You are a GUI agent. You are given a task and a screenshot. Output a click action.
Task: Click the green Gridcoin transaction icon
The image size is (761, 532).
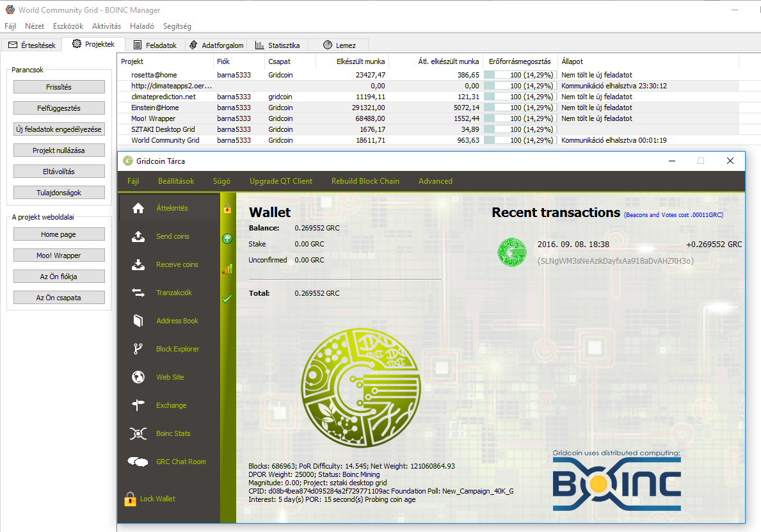512,252
